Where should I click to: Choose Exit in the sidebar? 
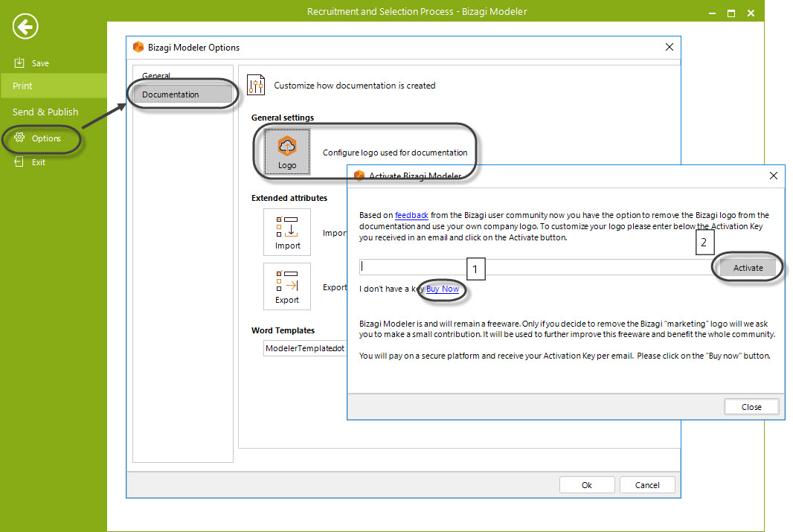point(39,162)
